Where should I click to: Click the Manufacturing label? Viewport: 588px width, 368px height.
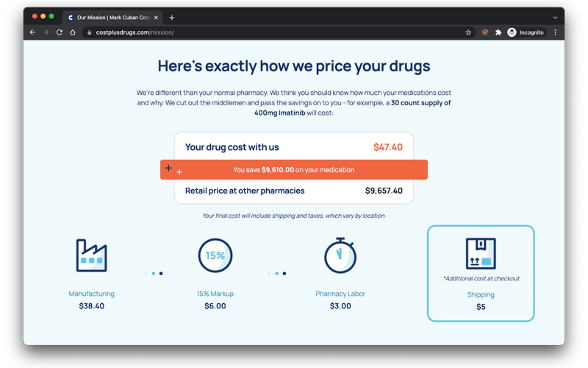(x=91, y=294)
